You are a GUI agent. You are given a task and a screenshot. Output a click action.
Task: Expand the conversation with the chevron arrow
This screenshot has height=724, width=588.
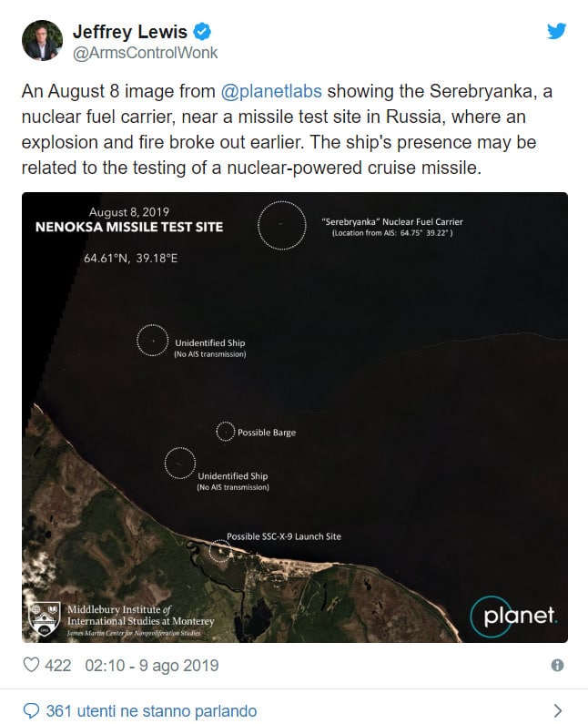tap(558, 710)
